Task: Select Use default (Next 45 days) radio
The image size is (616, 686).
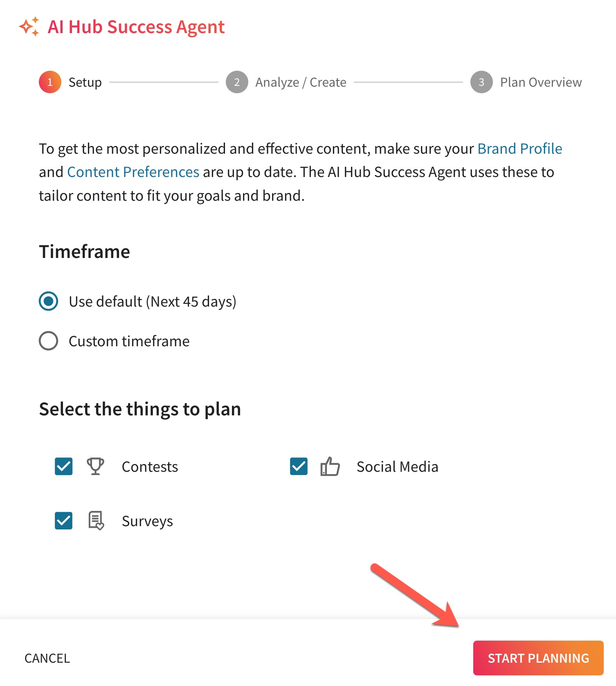Action: click(49, 301)
